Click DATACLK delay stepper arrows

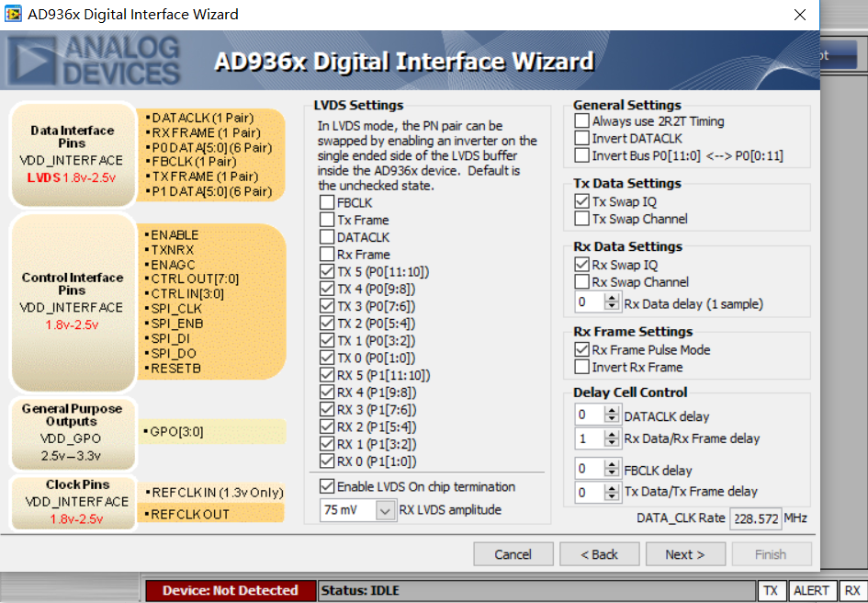pyautogui.click(x=612, y=415)
